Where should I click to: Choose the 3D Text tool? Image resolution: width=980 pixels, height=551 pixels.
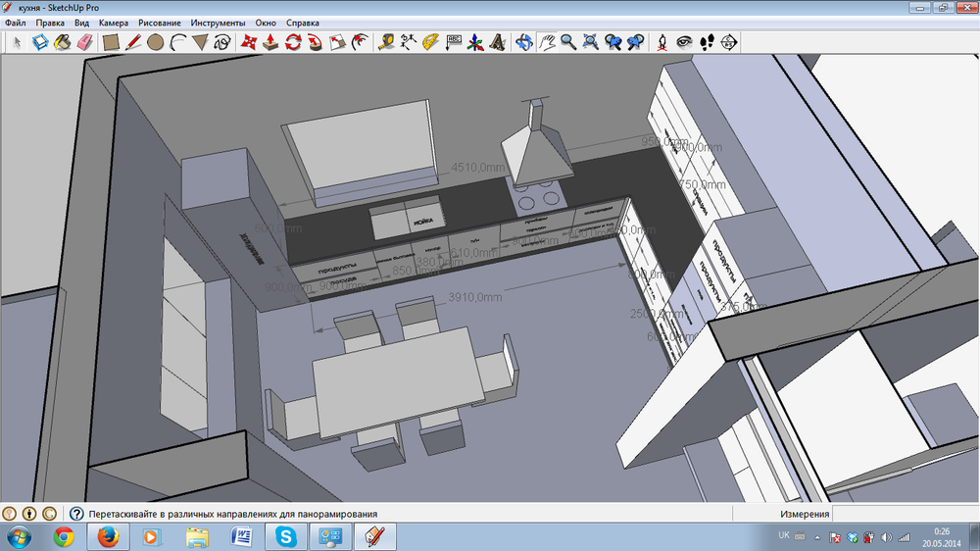tap(498, 42)
